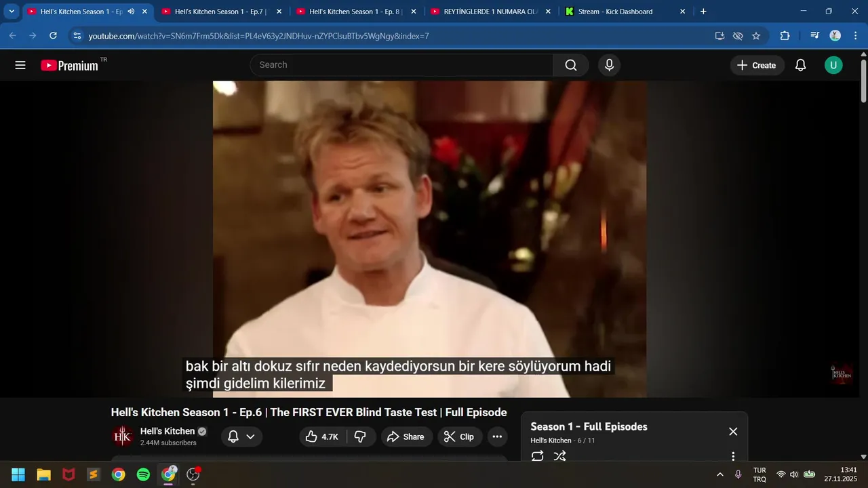Toggle playlist shuffle button
Image resolution: width=868 pixels, height=488 pixels.
559,456
